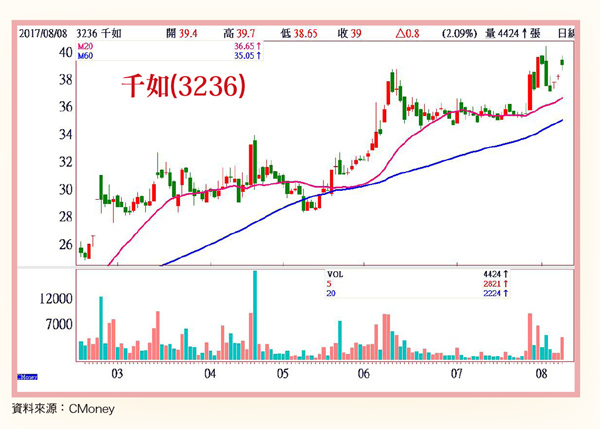Viewport: 600px width, 429px height.
Task: Click the 5-day volume average value 2821
Action: click(x=496, y=284)
